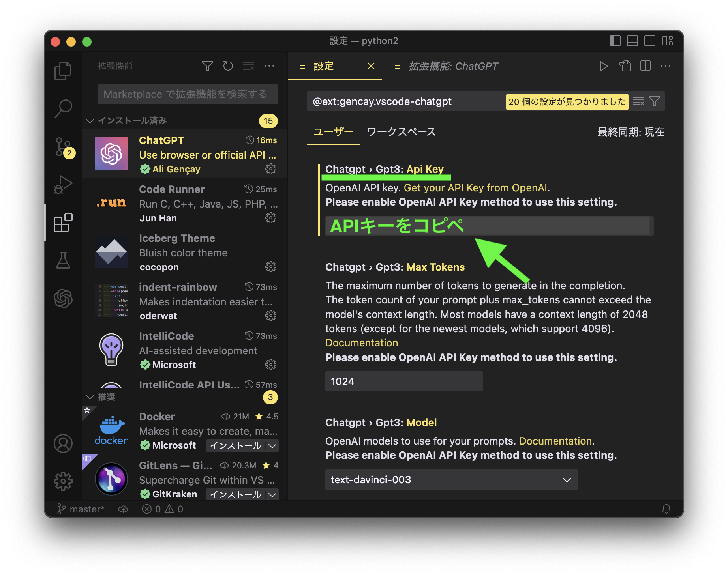
Task: Refresh the extensions list
Action: pos(228,66)
